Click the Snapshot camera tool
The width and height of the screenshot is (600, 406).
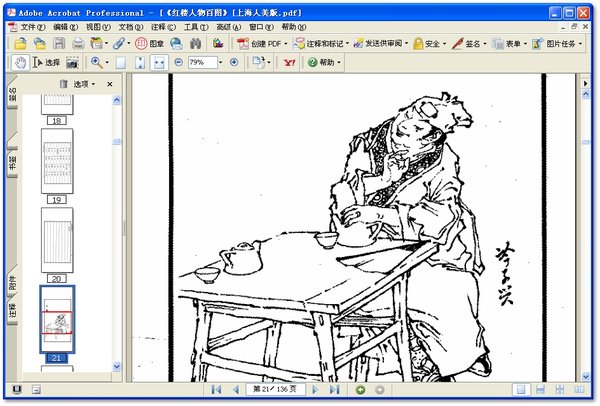tap(72, 63)
